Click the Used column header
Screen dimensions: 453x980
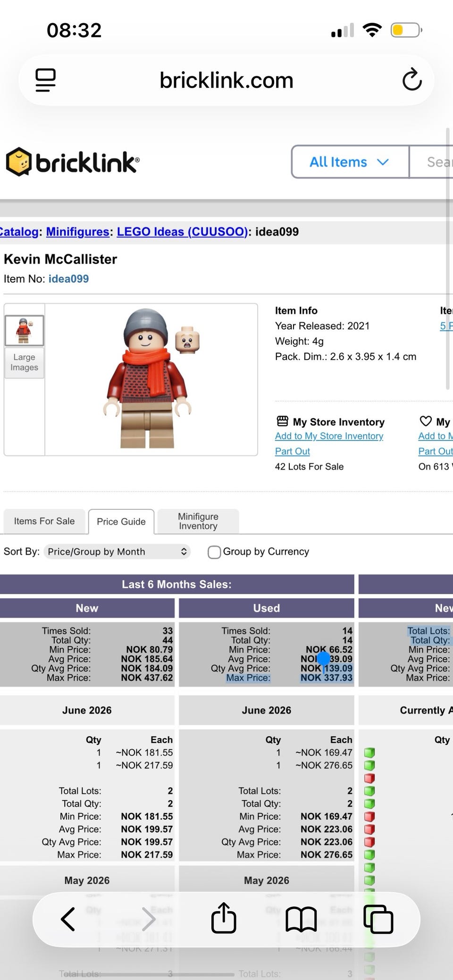click(267, 608)
